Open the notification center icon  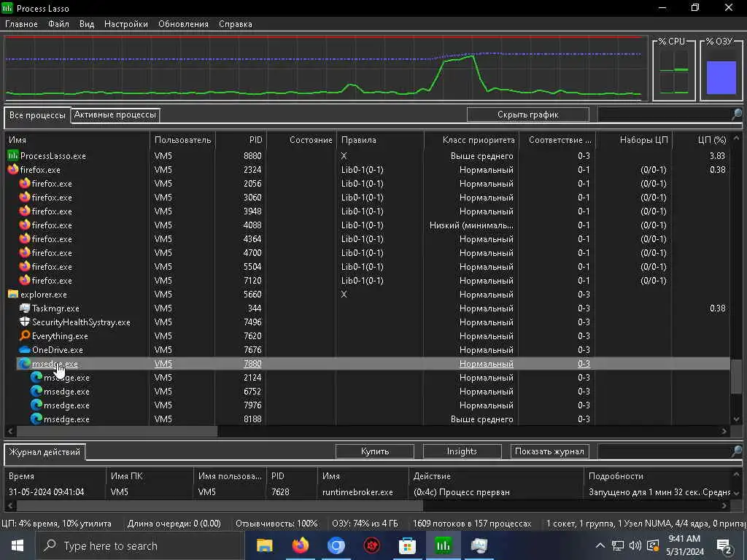(724, 545)
